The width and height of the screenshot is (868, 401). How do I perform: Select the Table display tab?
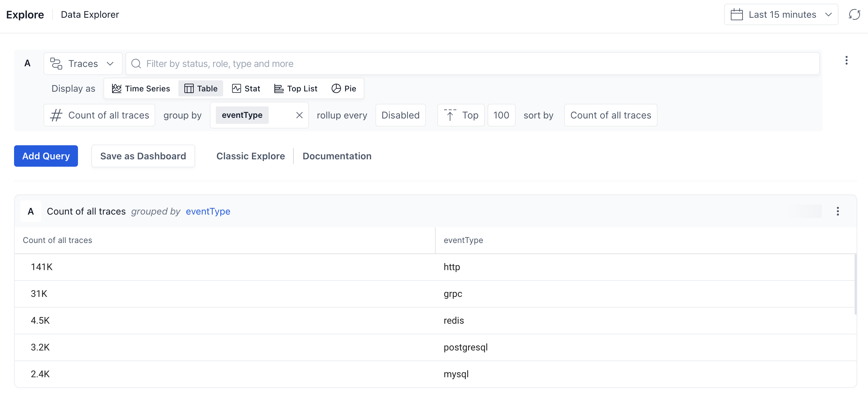201,89
